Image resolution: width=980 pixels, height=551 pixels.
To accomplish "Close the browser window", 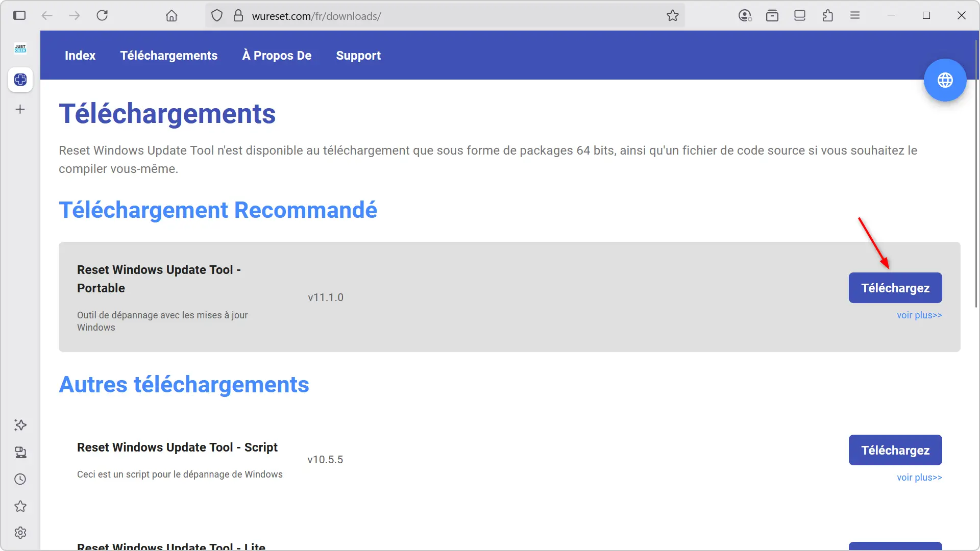I will coord(962,15).
